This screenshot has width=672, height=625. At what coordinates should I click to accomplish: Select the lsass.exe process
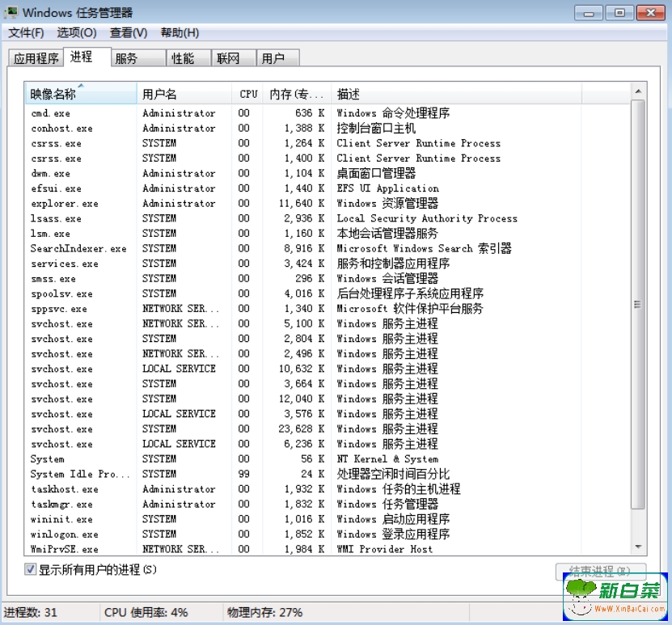click(x=328, y=218)
